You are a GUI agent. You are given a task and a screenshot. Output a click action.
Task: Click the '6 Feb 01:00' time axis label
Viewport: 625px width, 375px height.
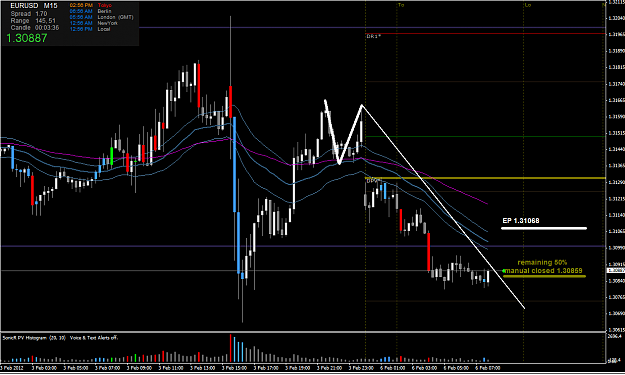coord(393,368)
